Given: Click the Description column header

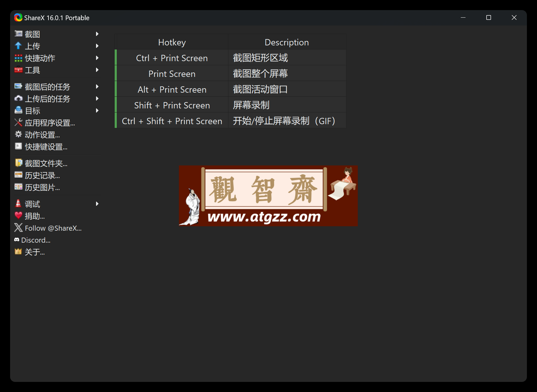Looking at the screenshot, I should (287, 42).
